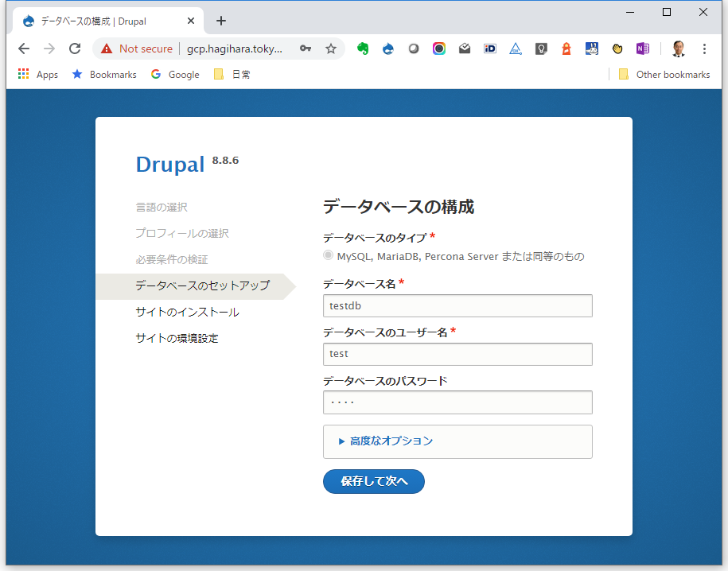
Task: Click the lightbulb extension icon
Action: click(x=541, y=49)
